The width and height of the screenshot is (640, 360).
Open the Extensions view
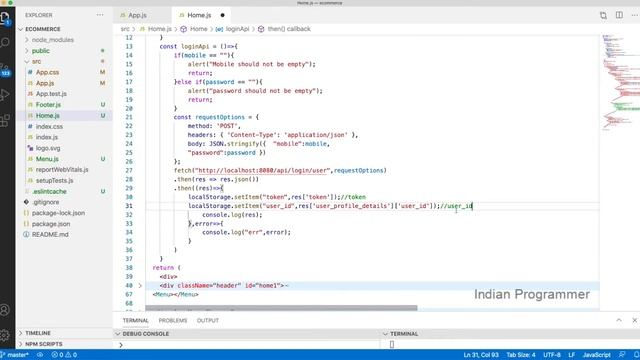click(x=5, y=120)
